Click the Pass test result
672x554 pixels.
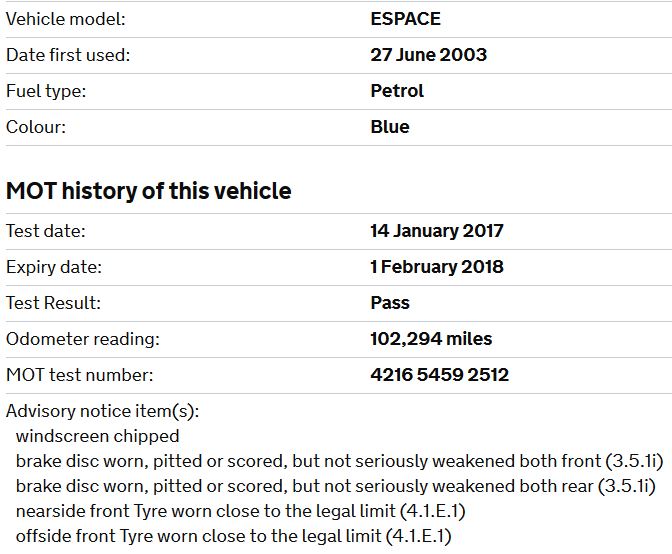pyautogui.click(x=390, y=303)
